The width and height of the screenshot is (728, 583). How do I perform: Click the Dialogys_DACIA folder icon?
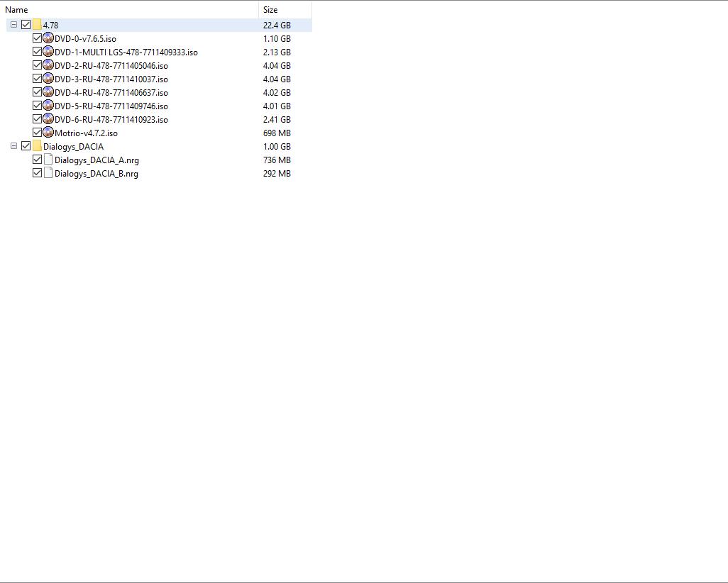[37, 146]
